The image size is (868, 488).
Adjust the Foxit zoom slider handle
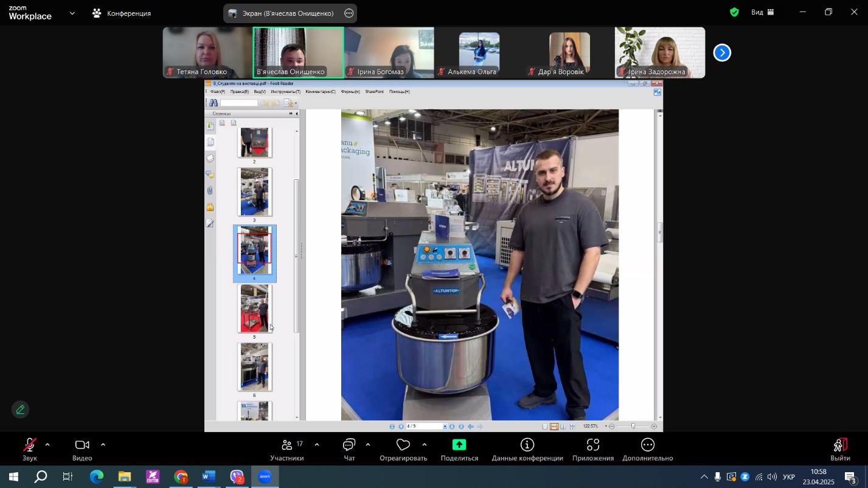[633, 426]
